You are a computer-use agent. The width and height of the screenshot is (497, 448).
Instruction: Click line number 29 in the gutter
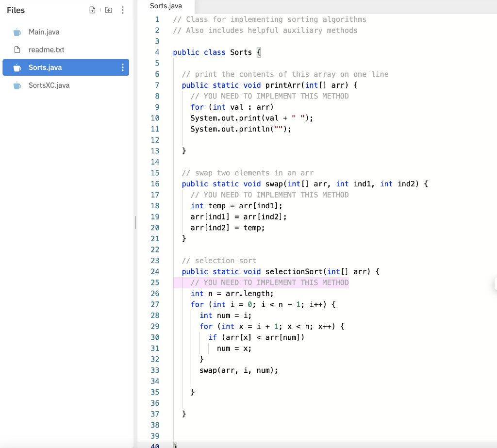click(155, 327)
